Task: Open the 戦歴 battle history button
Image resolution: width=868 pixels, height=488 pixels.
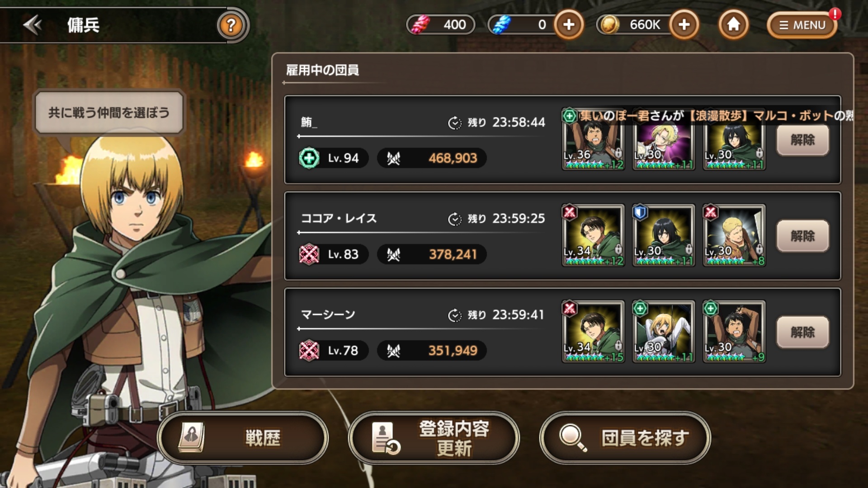Action: coord(243,438)
